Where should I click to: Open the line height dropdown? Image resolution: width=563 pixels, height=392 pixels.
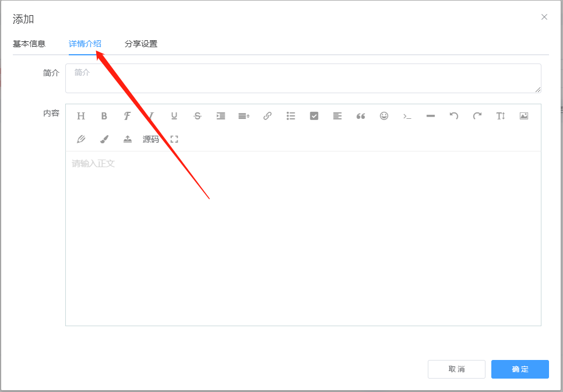(x=244, y=116)
